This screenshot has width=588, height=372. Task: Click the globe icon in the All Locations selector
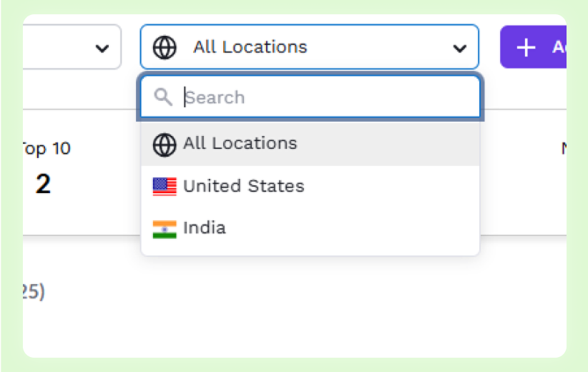(165, 48)
